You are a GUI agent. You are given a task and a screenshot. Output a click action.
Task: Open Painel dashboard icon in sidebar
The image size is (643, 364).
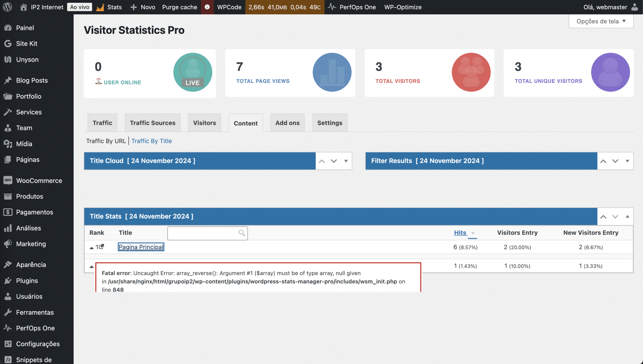tap(8, 28)
